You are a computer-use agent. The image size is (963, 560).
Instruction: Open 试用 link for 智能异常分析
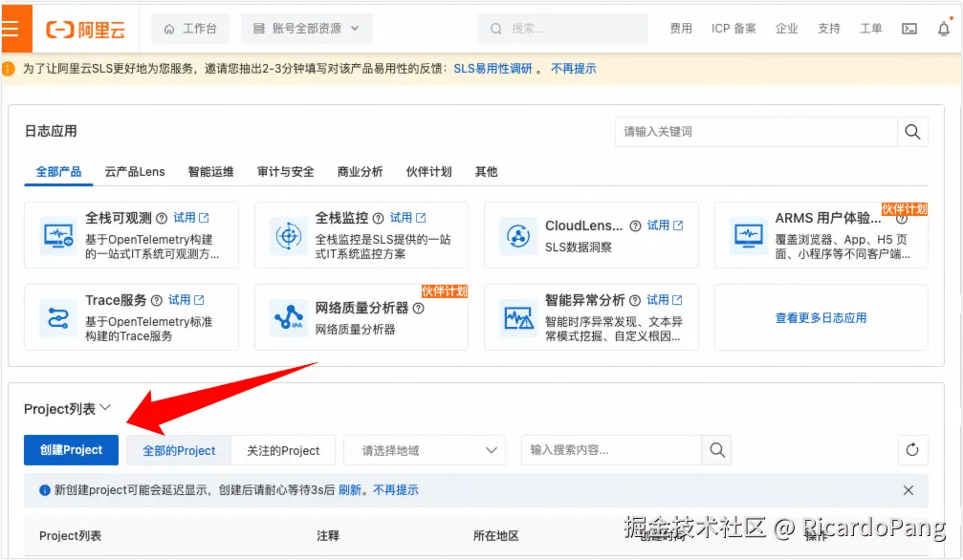(665, 300)
